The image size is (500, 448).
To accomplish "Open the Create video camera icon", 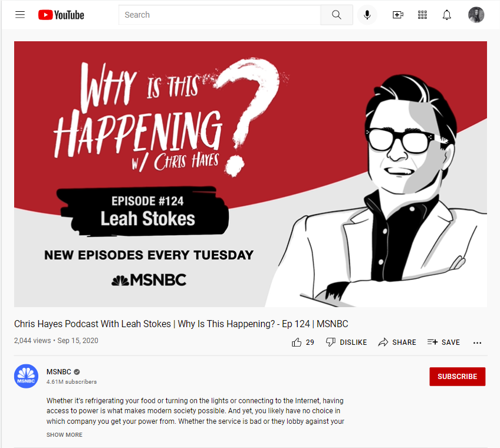I will coord(397,15).
